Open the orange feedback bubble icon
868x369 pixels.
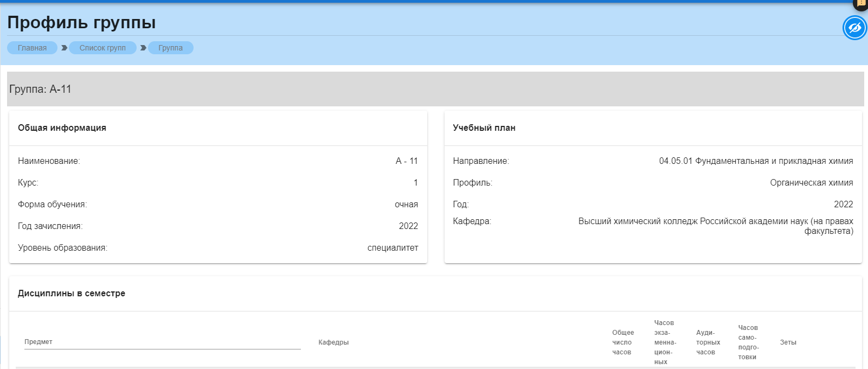point(861,3)
